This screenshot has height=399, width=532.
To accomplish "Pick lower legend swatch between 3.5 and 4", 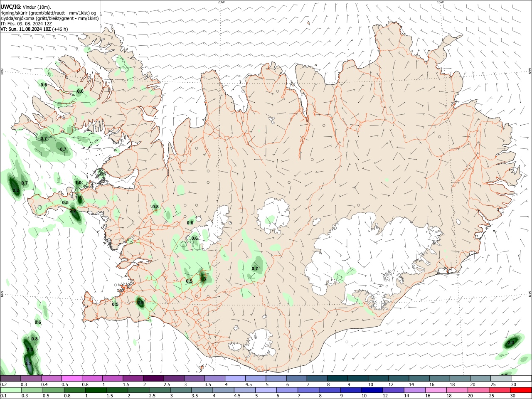I will point(202,390).
